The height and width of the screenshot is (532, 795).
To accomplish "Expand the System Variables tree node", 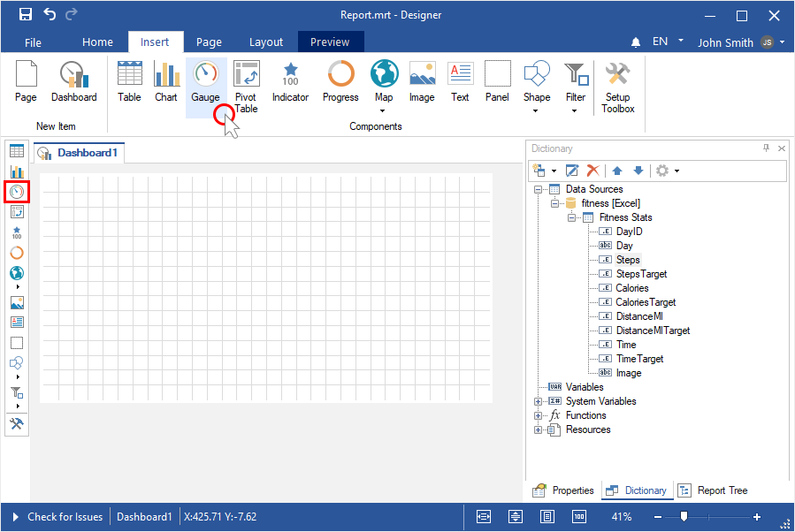I will click(x=538, y=401).
